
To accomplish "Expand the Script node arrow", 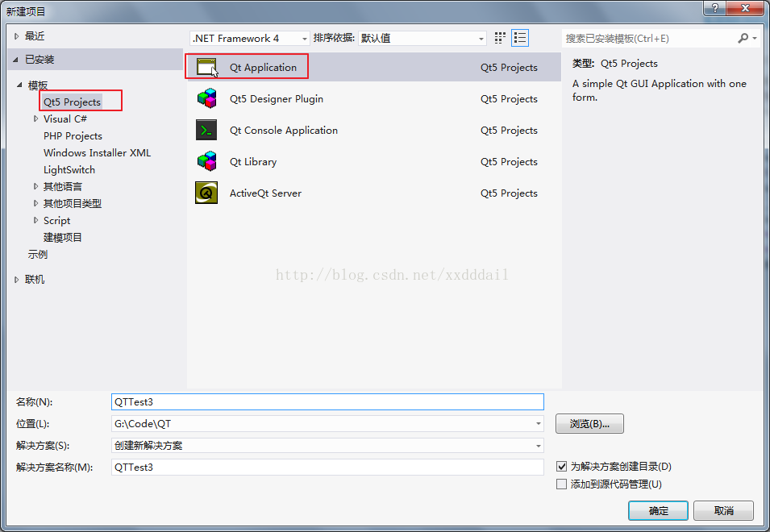I will click(x=35, y=220).
